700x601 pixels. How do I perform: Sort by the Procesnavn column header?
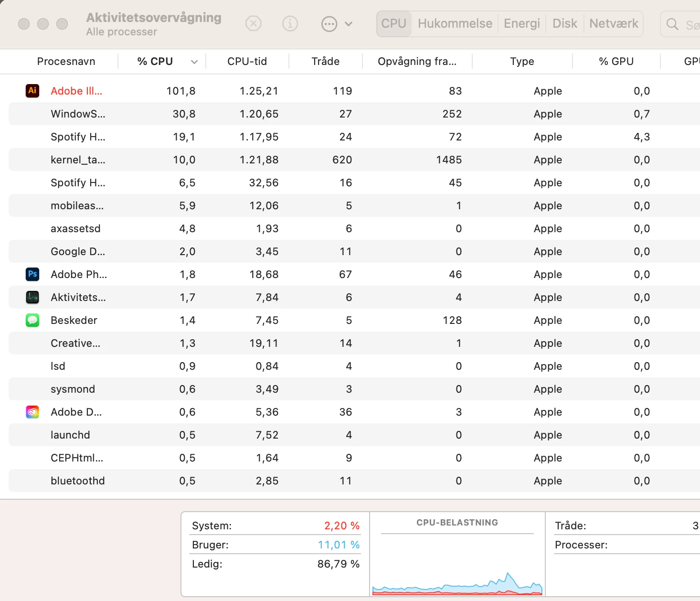(66, 61)
